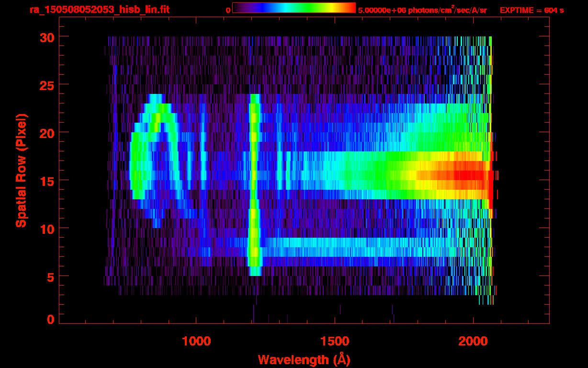Click the EXPTIME = 604 s text
588x368 pixels.
[531, 10]
